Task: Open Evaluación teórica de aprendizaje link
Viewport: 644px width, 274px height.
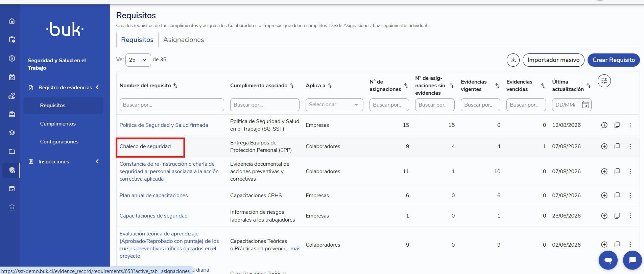Action: tap(169, 245)
